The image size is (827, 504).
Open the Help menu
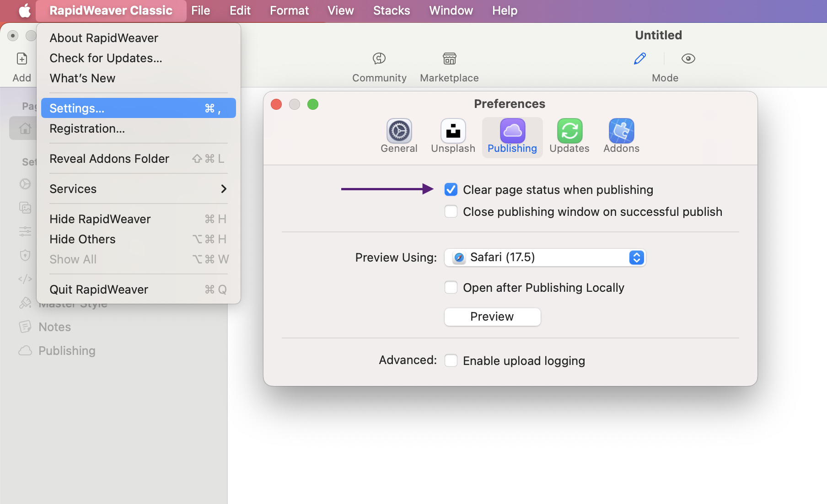pyautogui.click(x=505, y=11)
